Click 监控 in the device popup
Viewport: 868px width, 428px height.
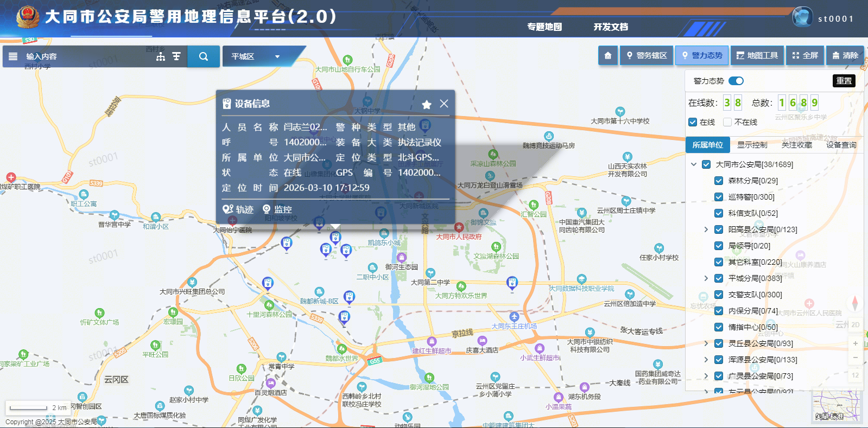pos(277,209)
